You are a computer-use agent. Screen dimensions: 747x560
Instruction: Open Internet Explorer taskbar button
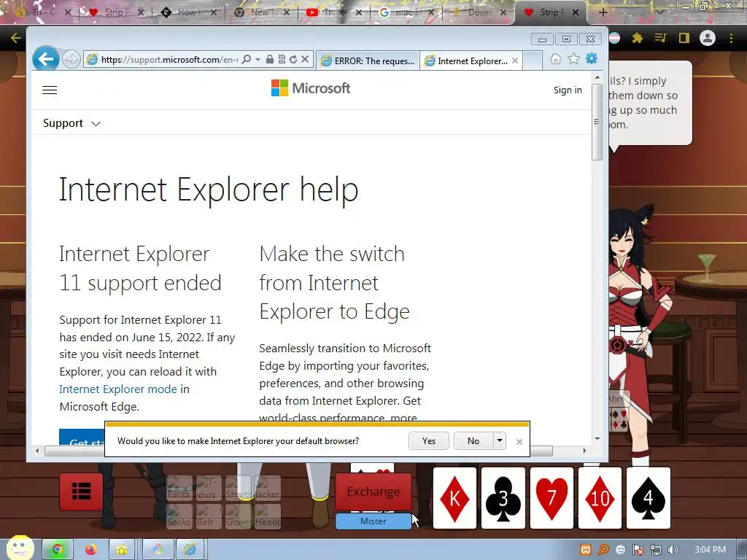click(x=190, y=550)
